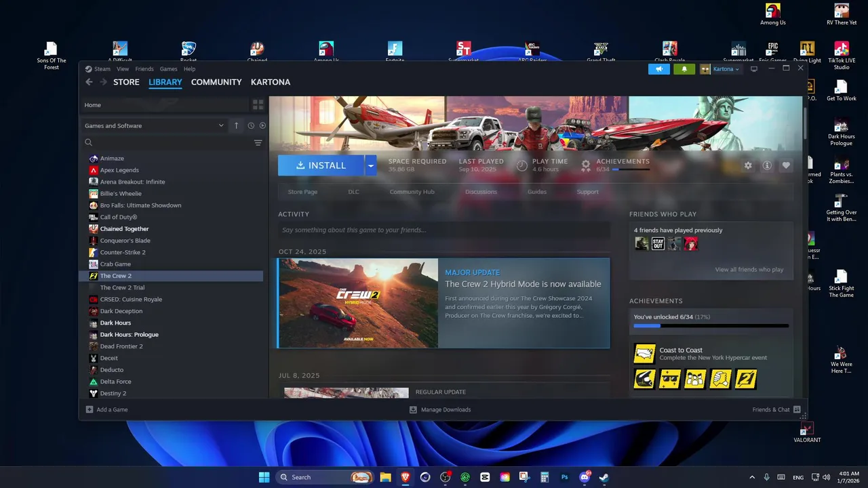The image size is (868, 488).
Task: Open install options arrow beside Install
Action: point(370,165)
